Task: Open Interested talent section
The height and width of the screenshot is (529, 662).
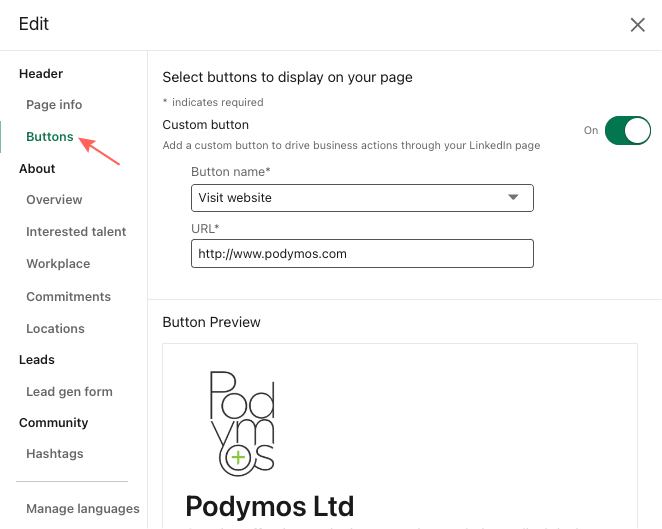Action: tap(76, 232)
